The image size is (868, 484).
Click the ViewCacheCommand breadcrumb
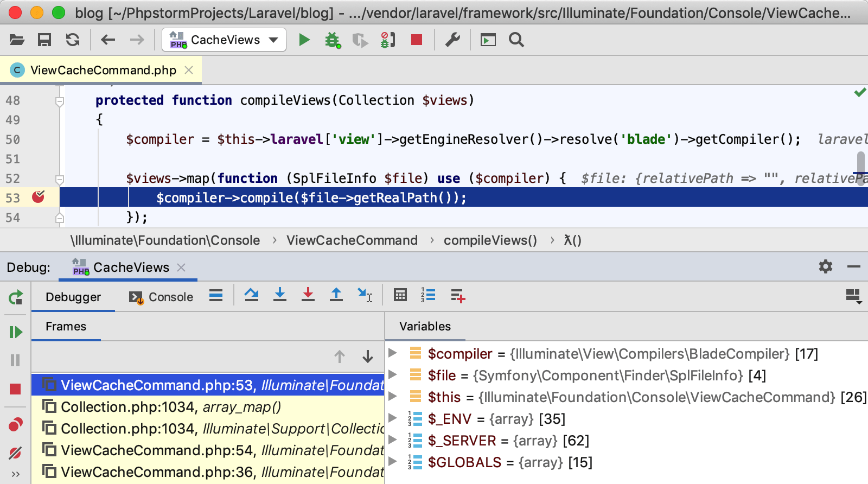[352, 240]
